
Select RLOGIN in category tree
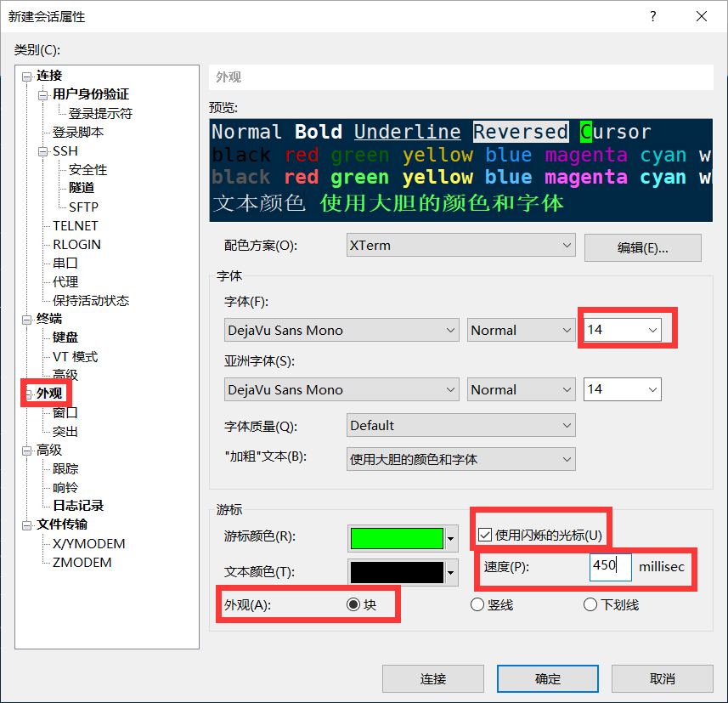click(76, 245)
